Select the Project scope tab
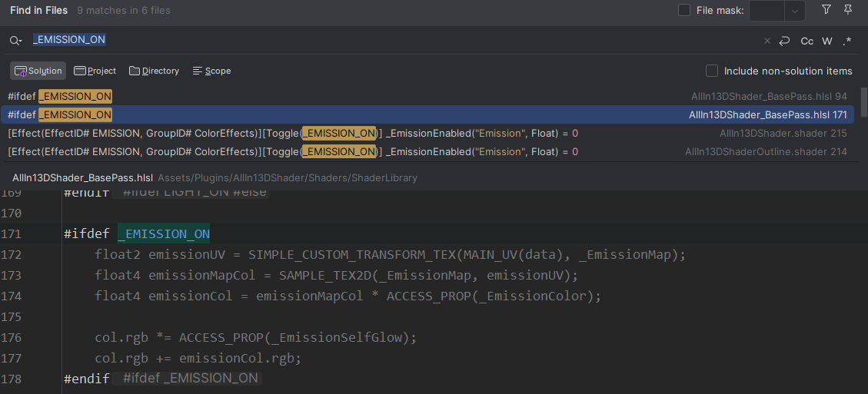 95,71
